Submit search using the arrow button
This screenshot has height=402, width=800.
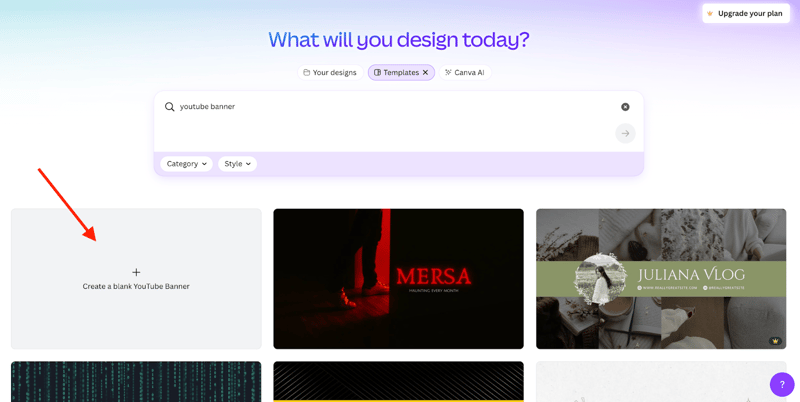pyautogui.click(x=625, y=133)
